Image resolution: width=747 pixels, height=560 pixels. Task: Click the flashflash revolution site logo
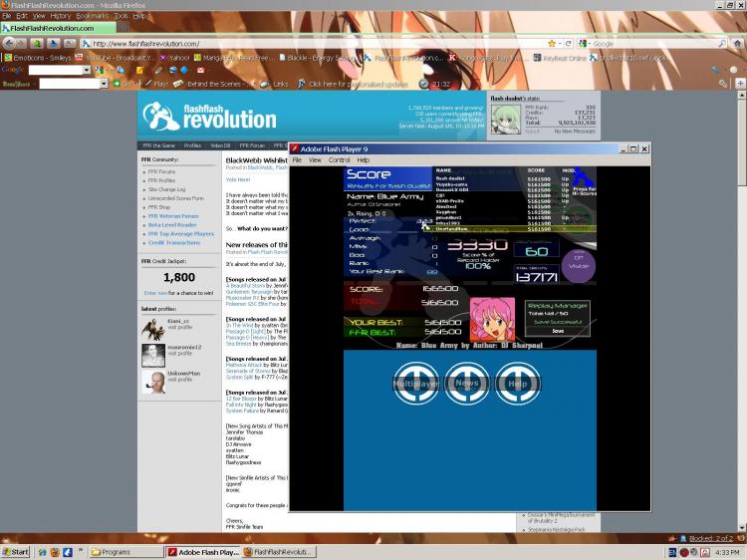point(209,116)
